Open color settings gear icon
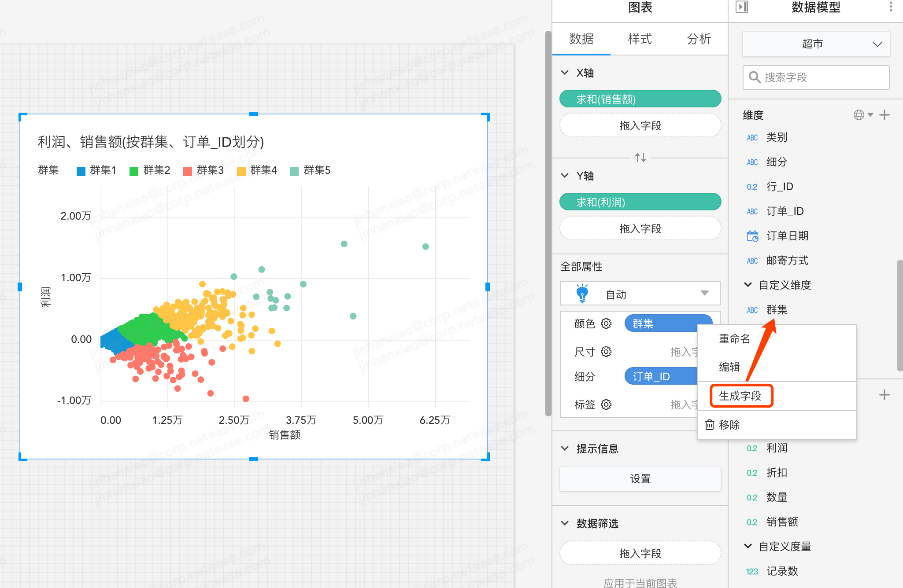 [606, 323]
